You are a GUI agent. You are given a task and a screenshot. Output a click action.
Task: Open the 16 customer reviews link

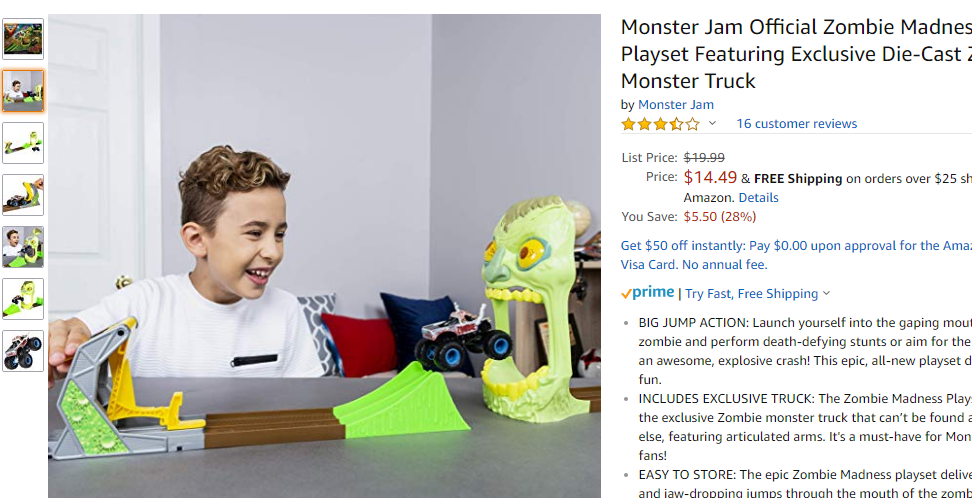tap(797, 123)
